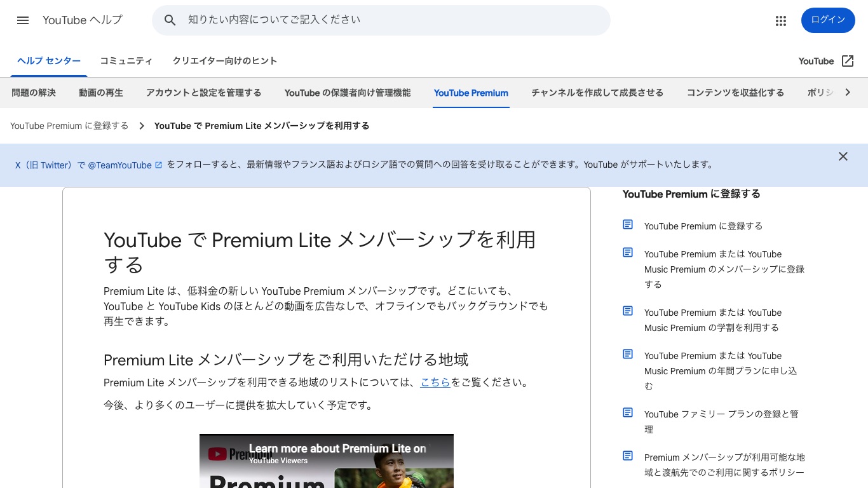Click article icon beside '学割を利用する' entry
The width and height of the screenshot is (868, 488).
(x=628, y=311)
